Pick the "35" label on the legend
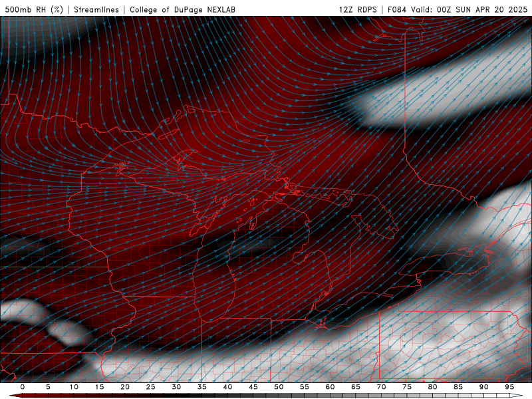Viewport: 532px width, 399px height. [202, 387]
